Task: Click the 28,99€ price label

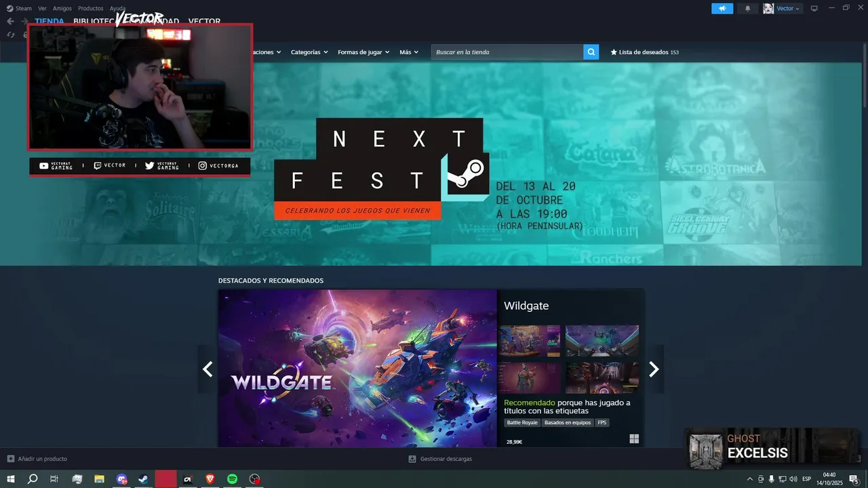Action: pos(514,442)
